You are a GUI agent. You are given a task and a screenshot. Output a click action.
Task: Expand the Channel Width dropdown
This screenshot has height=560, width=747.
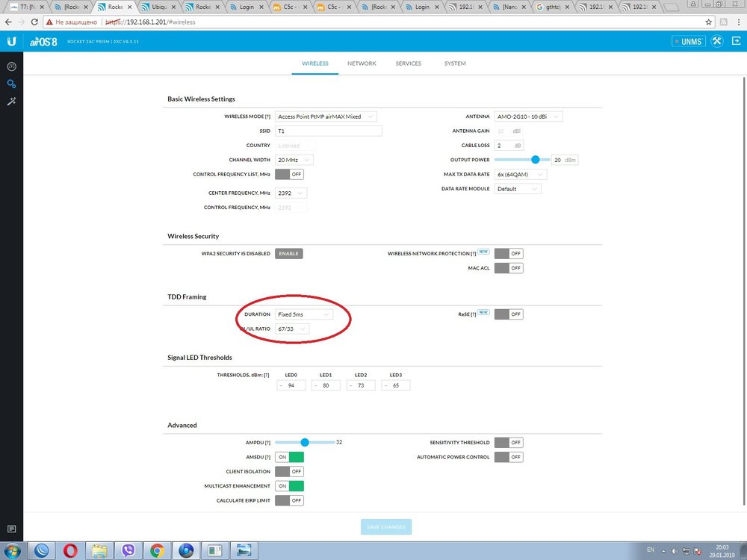(294, 160)
